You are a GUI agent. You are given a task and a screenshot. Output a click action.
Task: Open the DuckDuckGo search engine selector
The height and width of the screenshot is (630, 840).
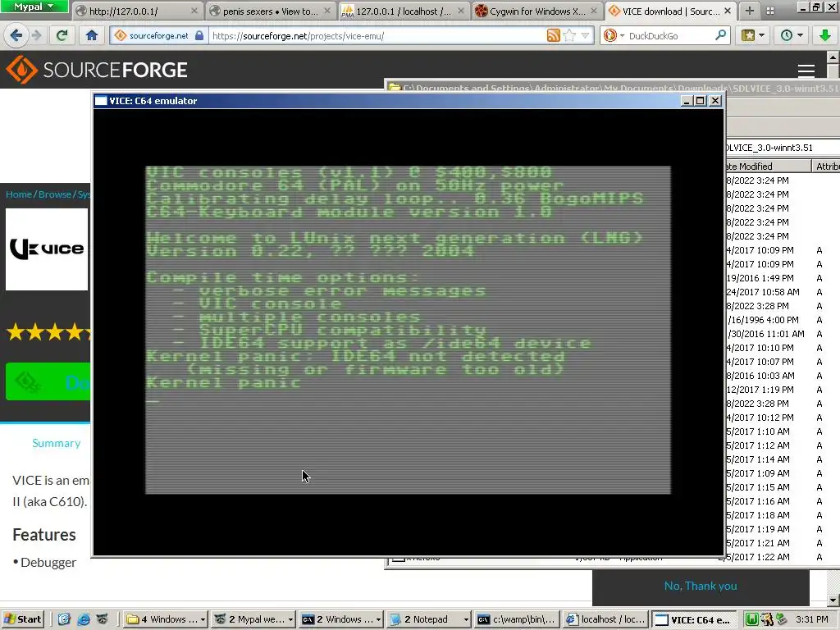(x=614, y=36)
